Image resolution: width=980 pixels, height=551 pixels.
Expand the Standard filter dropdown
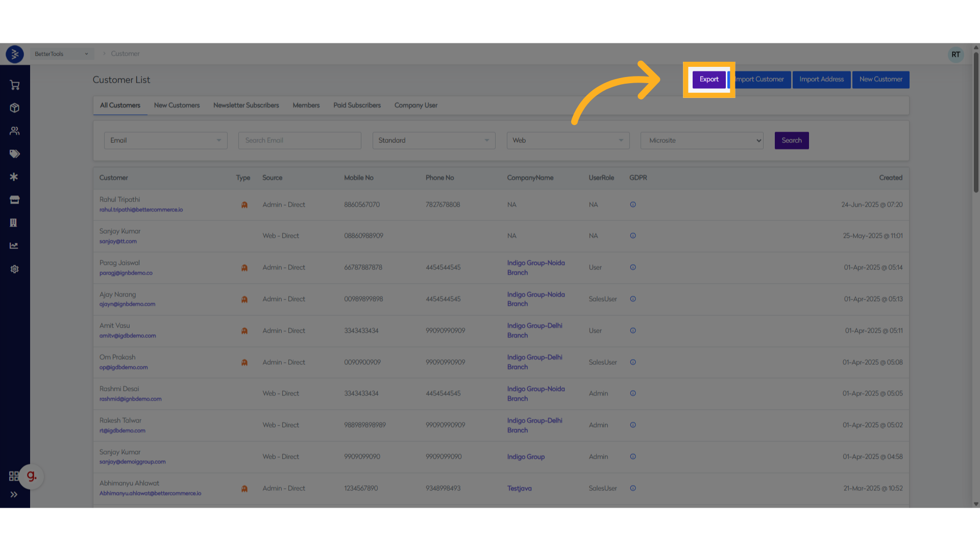point(433,140)
